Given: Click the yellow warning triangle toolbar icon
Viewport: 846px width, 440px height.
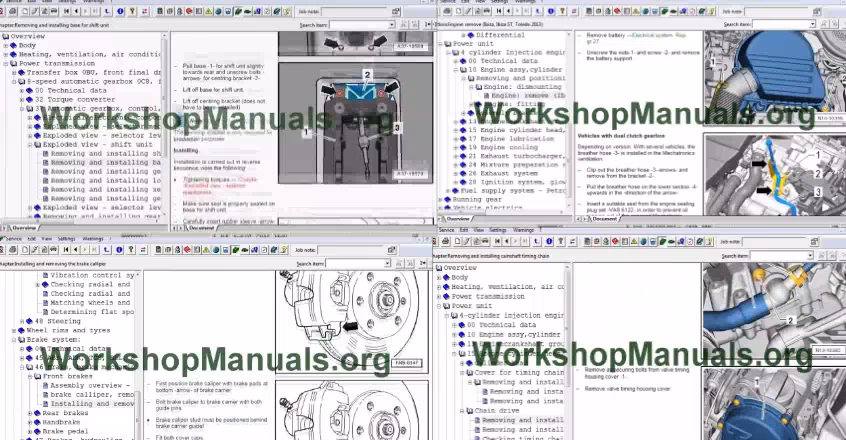Looking at the screenshot, I should (208, 11).
